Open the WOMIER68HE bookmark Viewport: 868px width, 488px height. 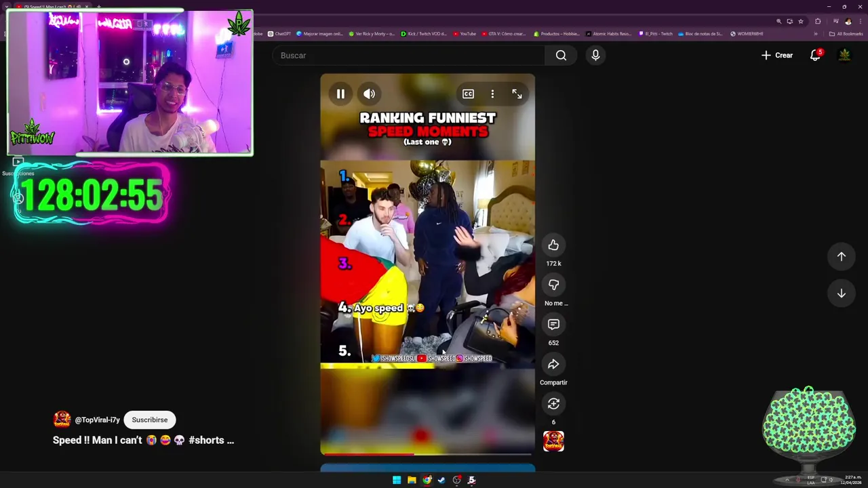(x=746, y=34)
